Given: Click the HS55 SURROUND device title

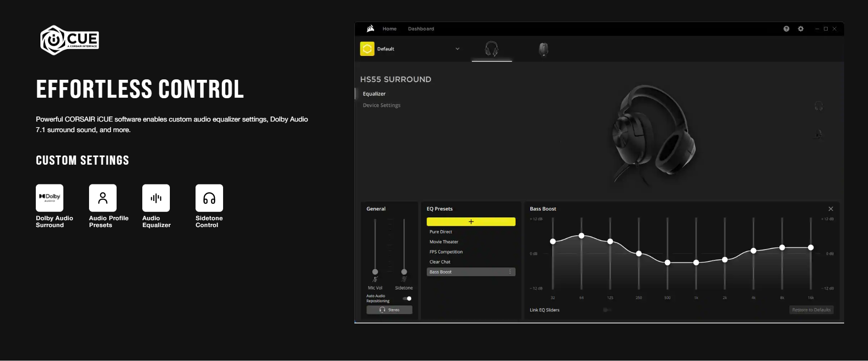Looking at the screenshot, I should (396, 79).
